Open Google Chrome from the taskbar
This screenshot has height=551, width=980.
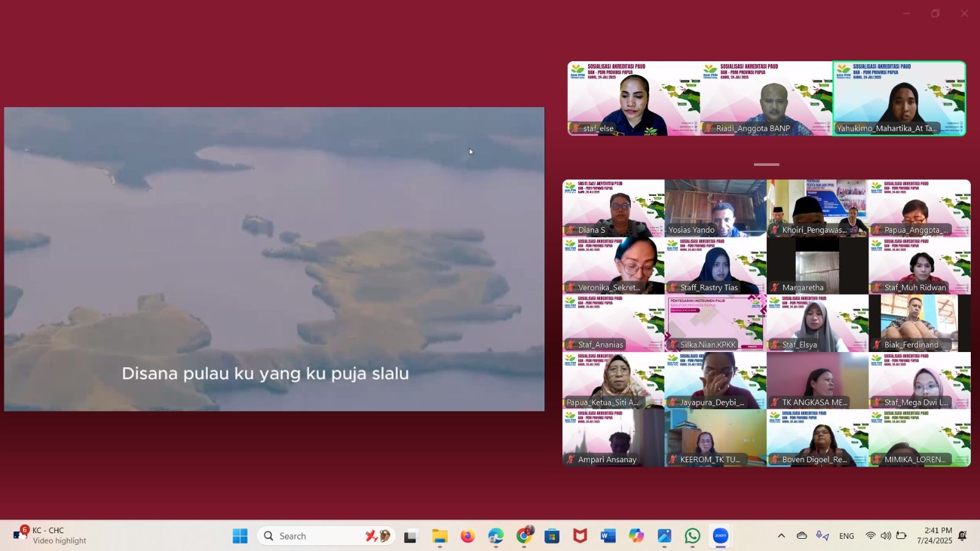(x=524, y=536)
